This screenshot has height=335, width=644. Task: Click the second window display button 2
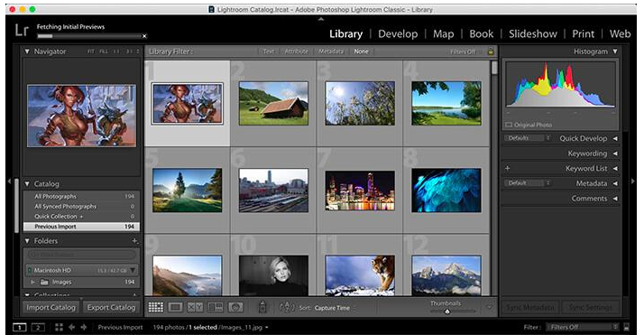tap(38, 327)
